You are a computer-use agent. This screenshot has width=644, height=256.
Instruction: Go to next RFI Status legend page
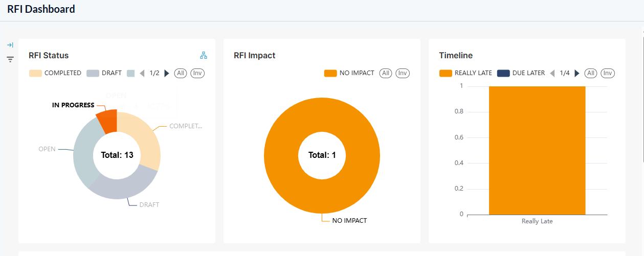(x=167, y=73)
